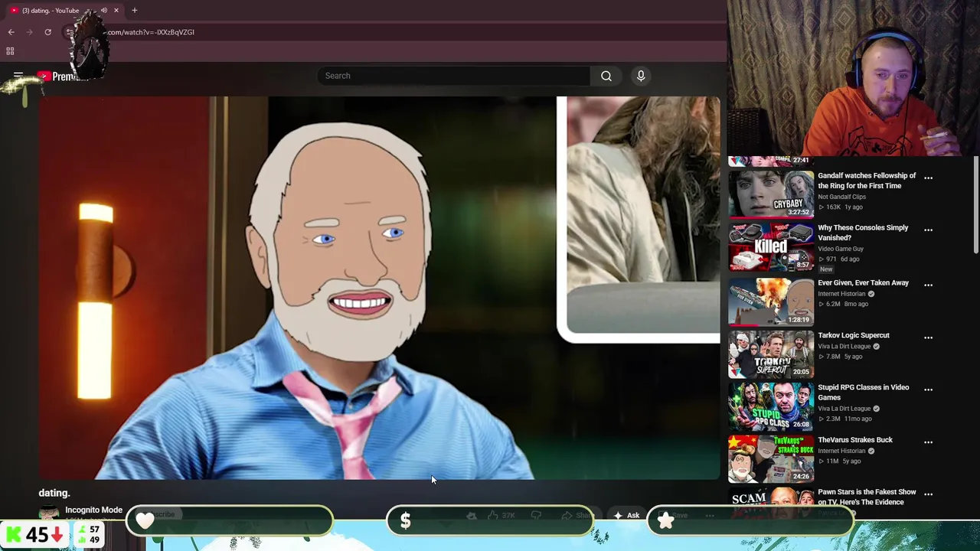Click 'Viva La Dirt League' under Tarkov video

pyautogui.click(x=844, y=346)
